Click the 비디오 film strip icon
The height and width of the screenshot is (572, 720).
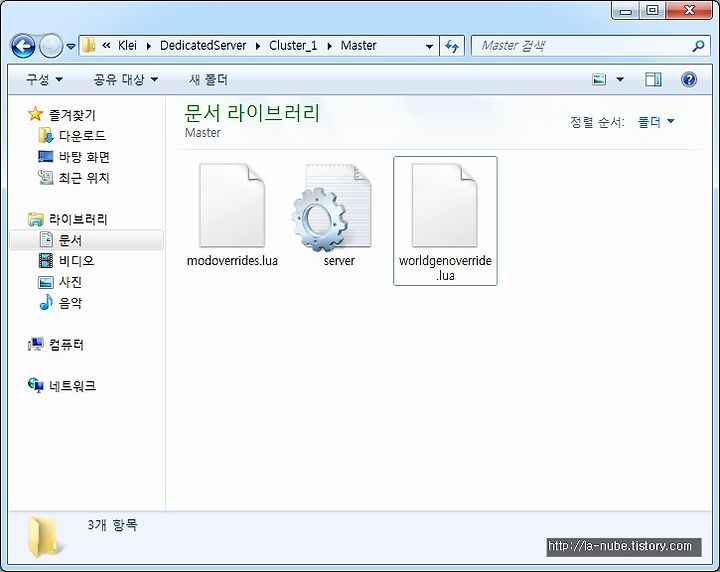[x=45, y=261]
